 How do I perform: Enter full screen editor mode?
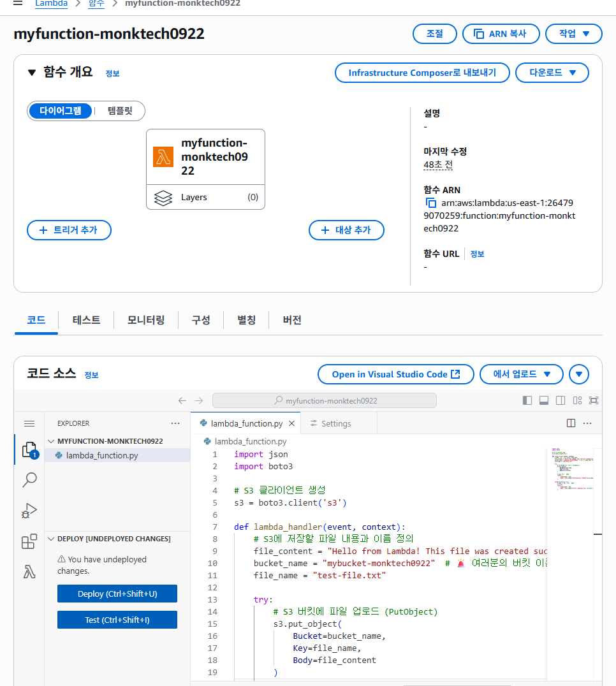point(594,400)
